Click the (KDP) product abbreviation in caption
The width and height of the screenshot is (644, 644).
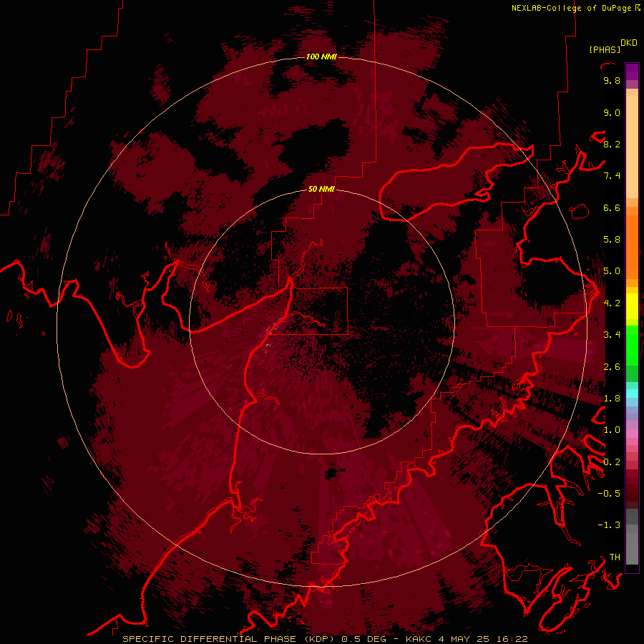tap(319, 639)
